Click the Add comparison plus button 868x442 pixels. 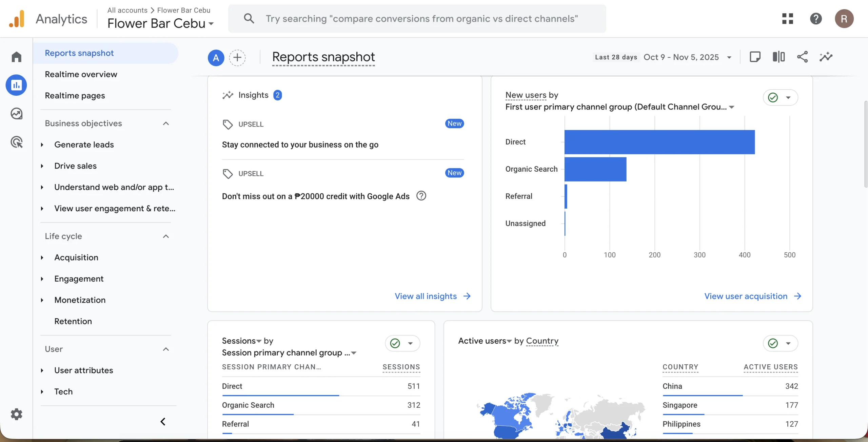coord(237,58)
